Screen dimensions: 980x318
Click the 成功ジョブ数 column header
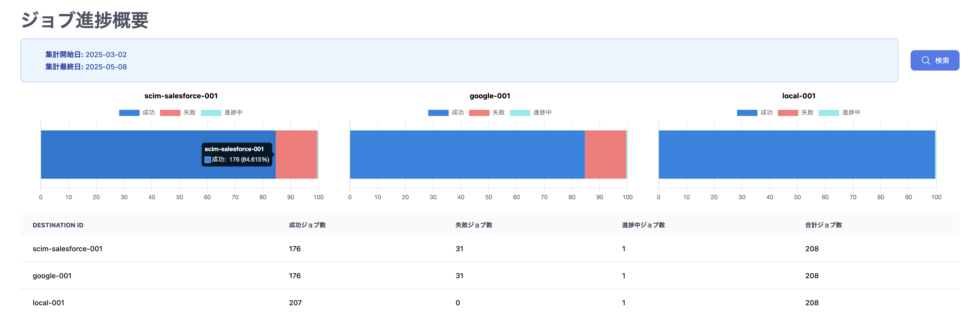click(307, 225)
